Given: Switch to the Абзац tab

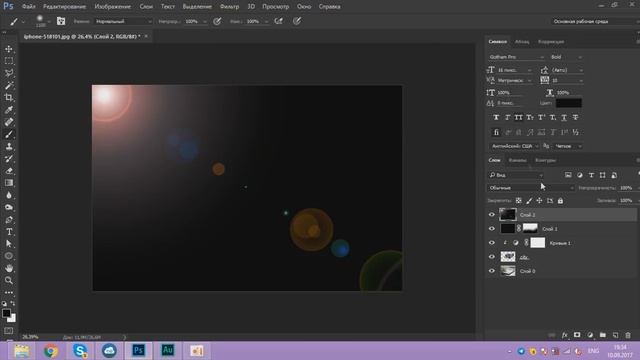Looking at the screenshot, I should [x=522, y=42].
